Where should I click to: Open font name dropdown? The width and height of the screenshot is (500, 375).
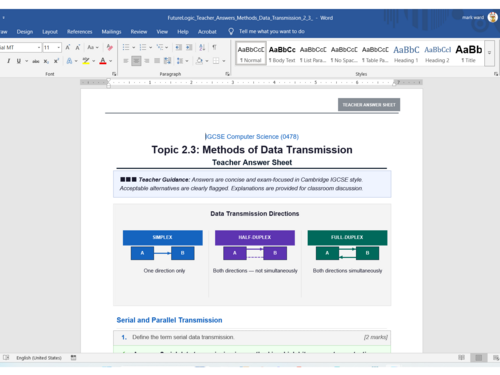tap(39, 48)
